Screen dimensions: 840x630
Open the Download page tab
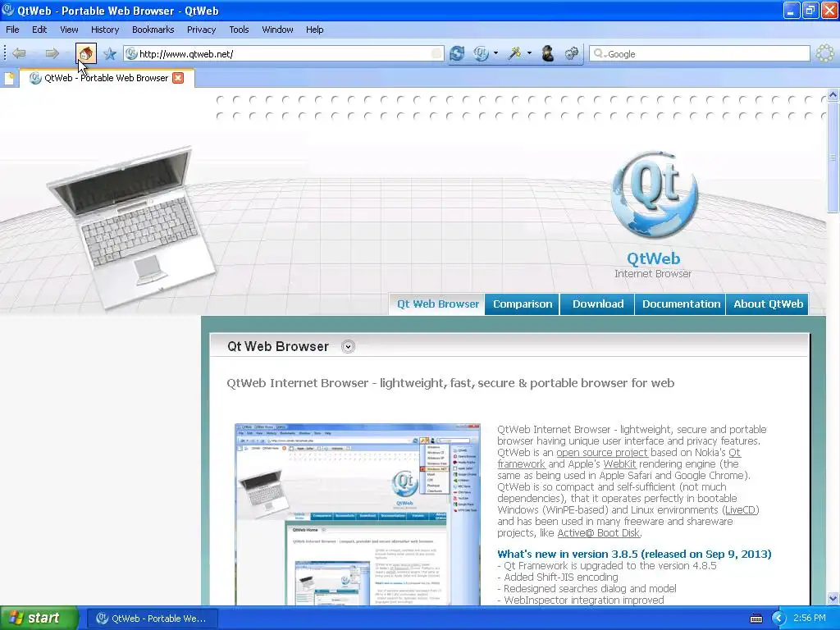[598, 304]
